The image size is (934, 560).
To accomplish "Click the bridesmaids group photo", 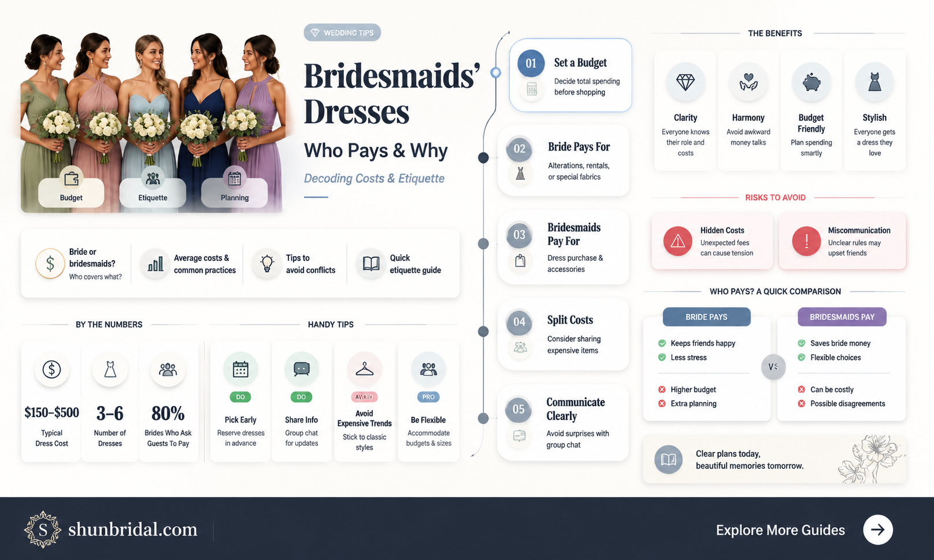I will coord(152,122).
